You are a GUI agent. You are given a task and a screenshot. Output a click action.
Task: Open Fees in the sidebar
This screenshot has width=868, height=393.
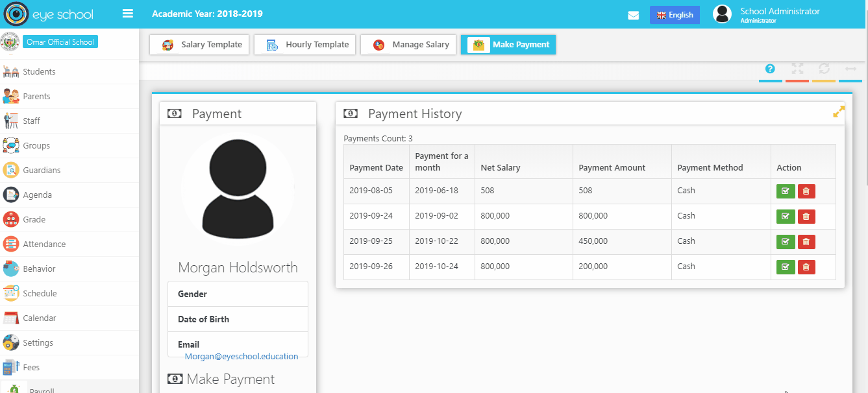[x=69, y=368]
